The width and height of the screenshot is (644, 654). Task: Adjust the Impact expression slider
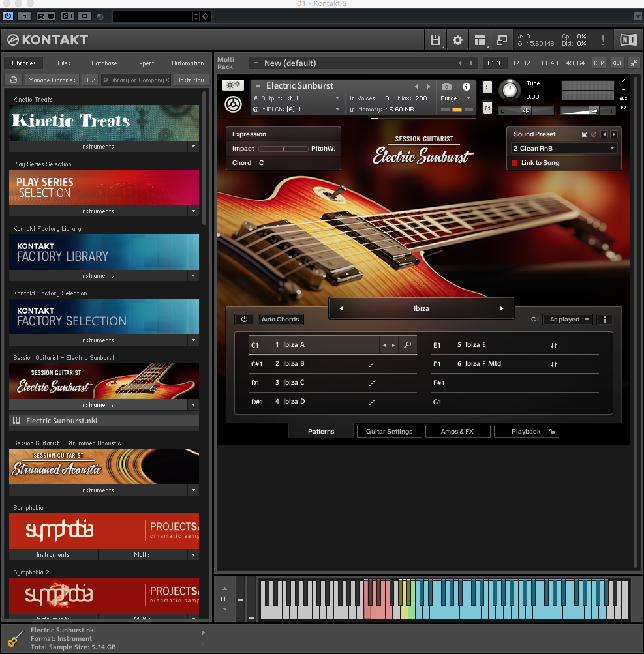click(x=283, y=149)
